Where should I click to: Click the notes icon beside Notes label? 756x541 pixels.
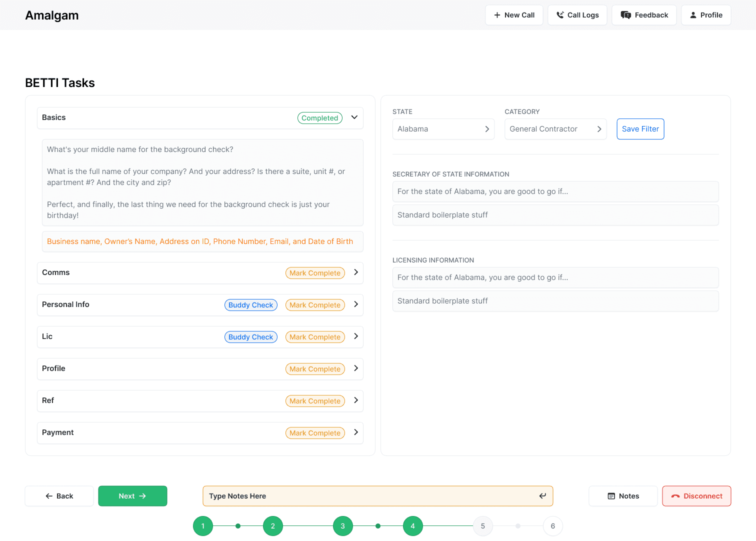pos(611,496)
